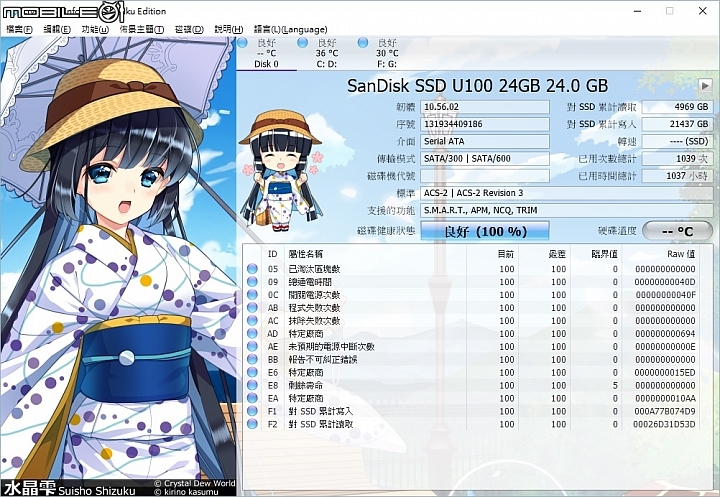Viewport: 720px width, 497px height.
Task: Click raw value 00026D31D53D
Action: pos(664,424)
